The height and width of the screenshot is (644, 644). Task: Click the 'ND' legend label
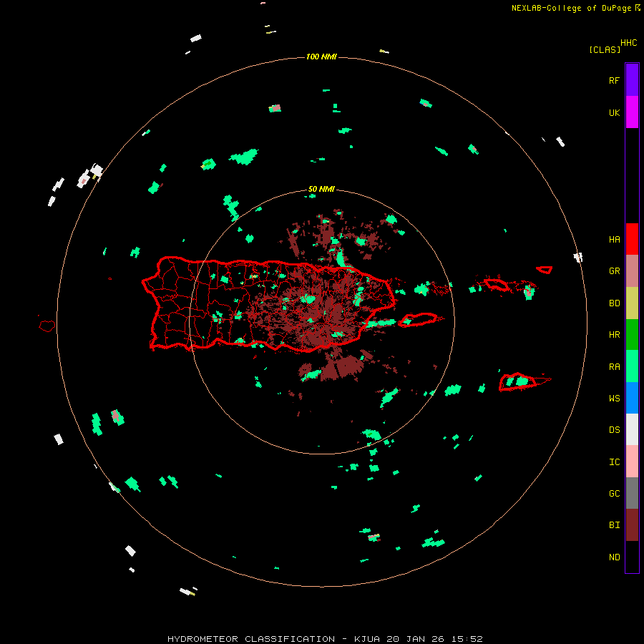tap(614, 557)
